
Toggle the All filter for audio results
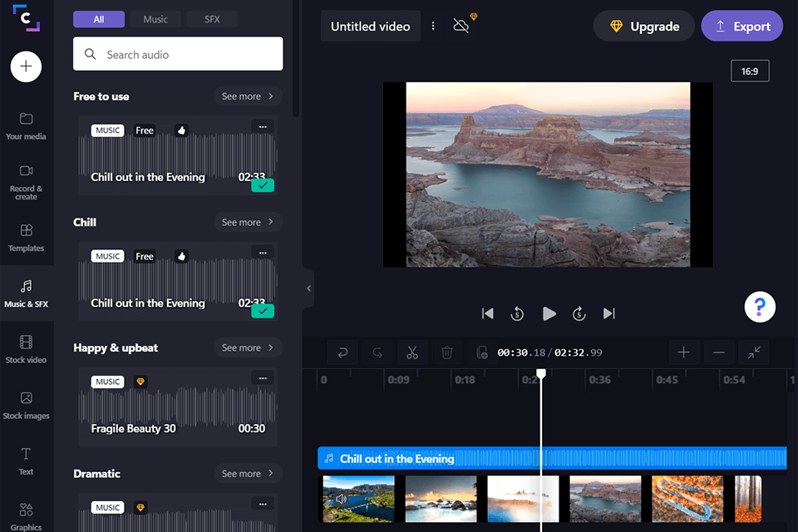pyautogui.click(x=98, y=18)
